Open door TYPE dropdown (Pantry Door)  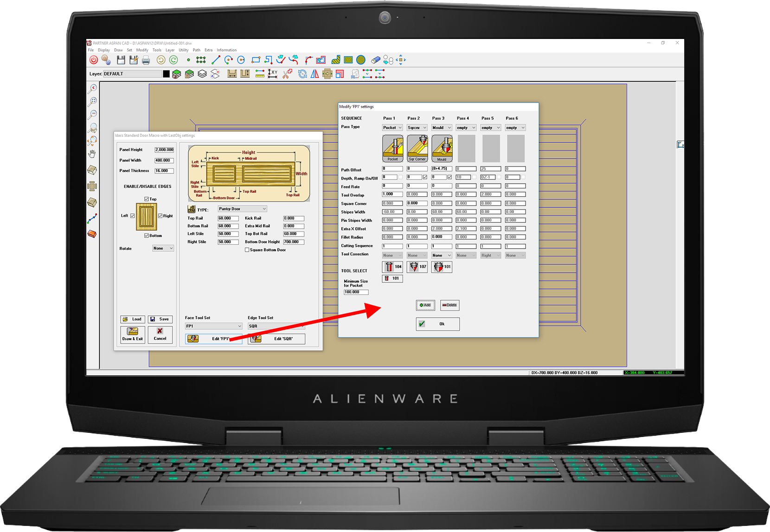243,209
